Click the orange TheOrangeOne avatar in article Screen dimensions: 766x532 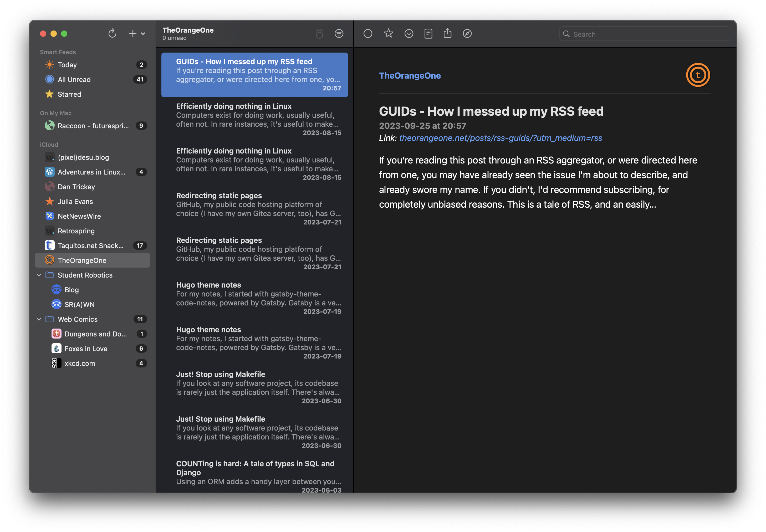click(x=698, y=75)
